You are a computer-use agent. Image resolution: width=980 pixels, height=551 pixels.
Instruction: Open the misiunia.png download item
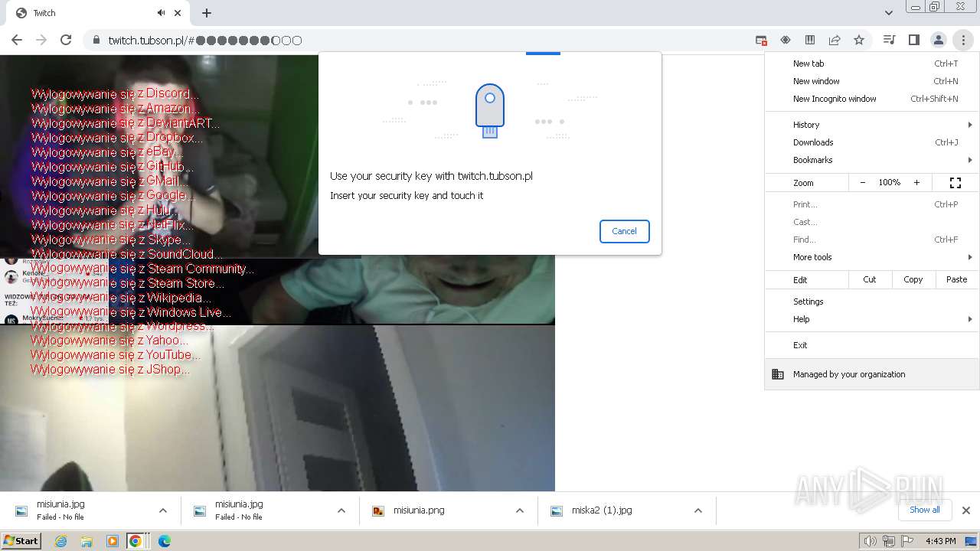point(436,510)
